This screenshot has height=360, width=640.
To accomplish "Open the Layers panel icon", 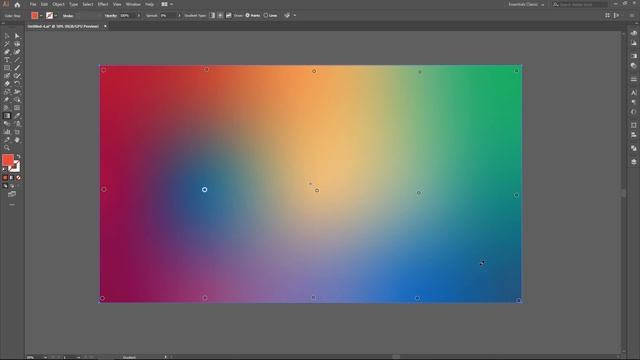I will pos(633,162).
